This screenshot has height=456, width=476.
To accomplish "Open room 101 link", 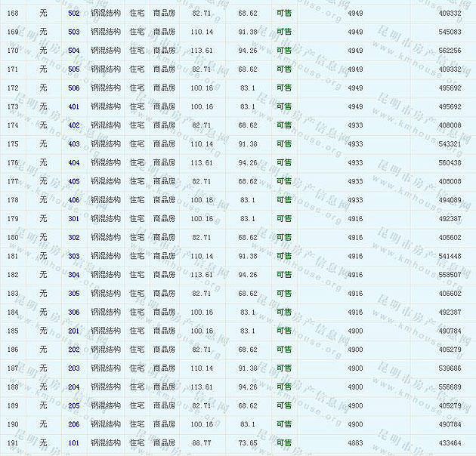I will point(73,443).
